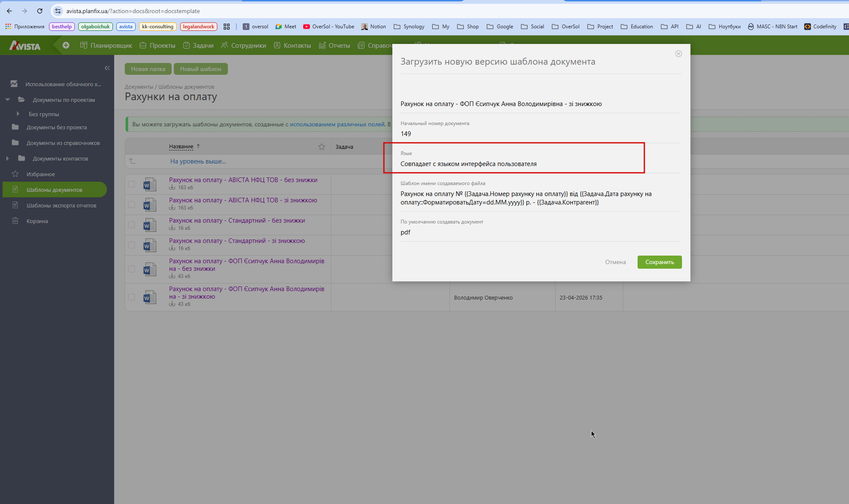Click the plus icon next to the Avista logo
The image size is (849, 504).
point(66,45)
